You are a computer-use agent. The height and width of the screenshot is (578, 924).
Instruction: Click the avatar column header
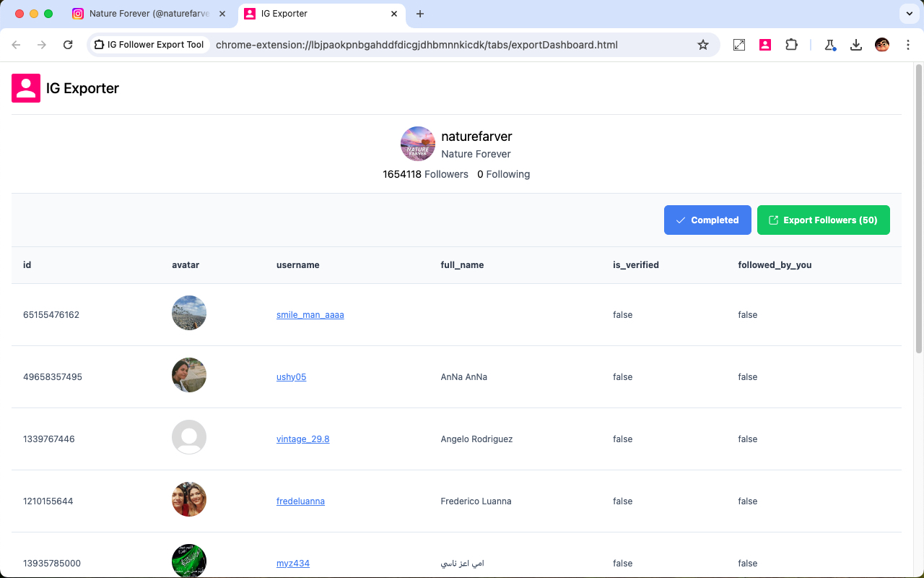pos(186,265)
